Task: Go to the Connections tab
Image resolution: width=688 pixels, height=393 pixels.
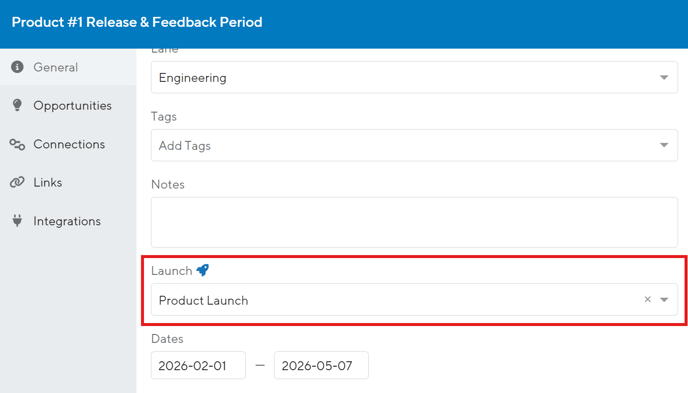Action: [68, 144]
